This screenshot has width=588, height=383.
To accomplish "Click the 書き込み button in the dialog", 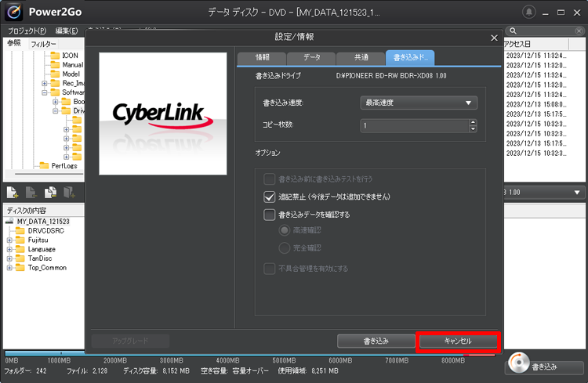I will point(374,341).
